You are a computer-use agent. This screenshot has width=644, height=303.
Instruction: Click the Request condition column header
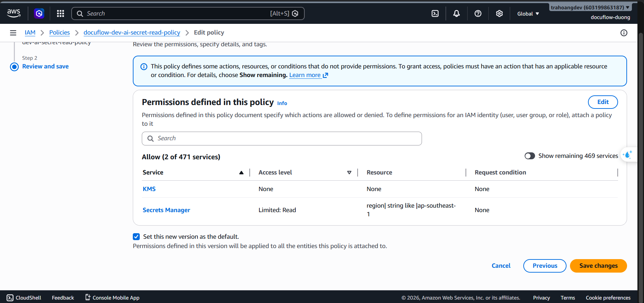coord(500,172)
